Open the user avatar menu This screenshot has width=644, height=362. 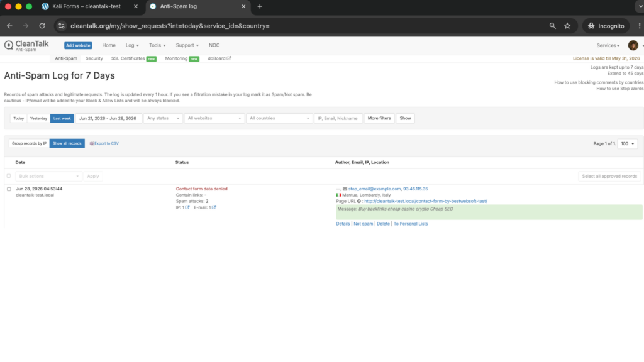pyautogui.click(x=633, y=45)
